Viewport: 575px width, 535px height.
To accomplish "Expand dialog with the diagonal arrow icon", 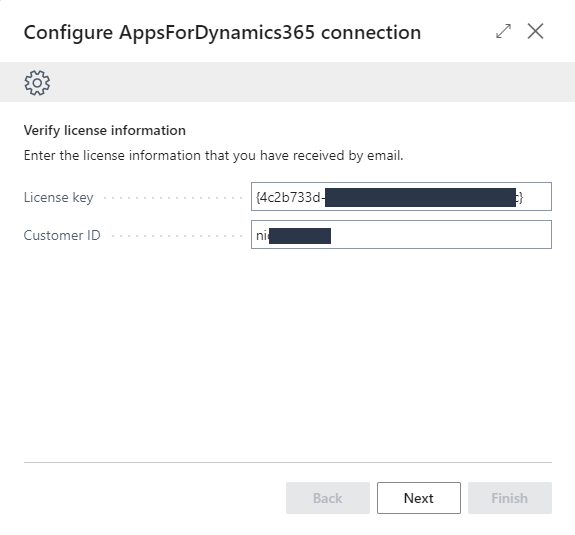I will coord(503,31).
